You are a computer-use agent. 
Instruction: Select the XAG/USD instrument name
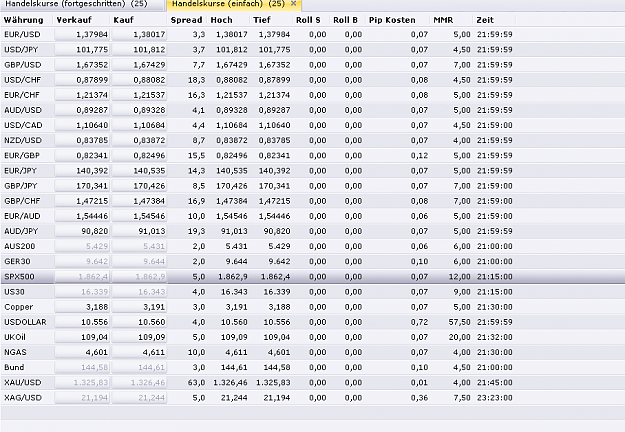[x=23, y=398]
